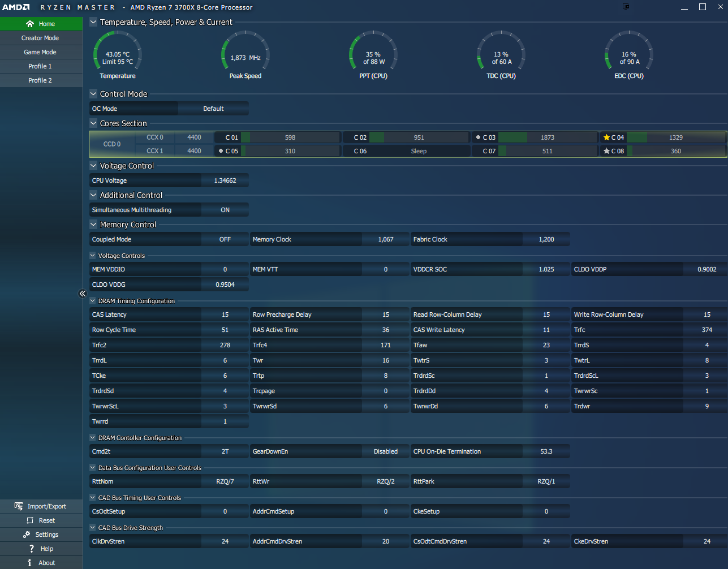Click the CCX 0 4400 value
The width and height of the screenshot is (728, 569).
(x=194, y=137)
